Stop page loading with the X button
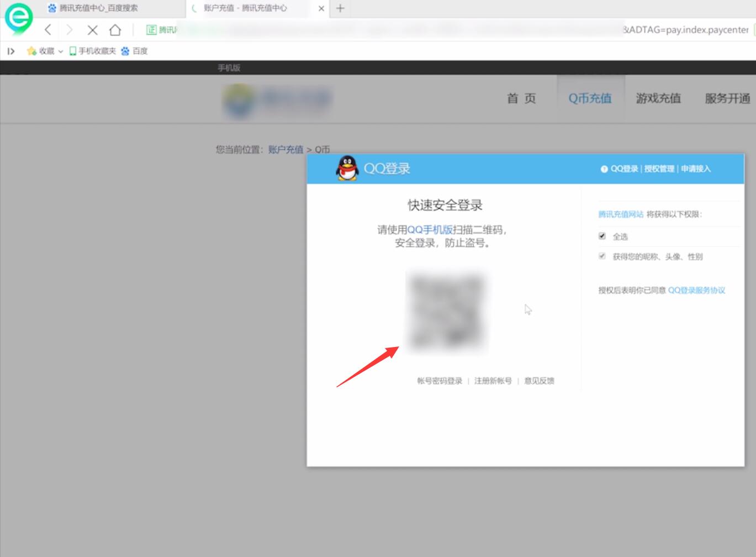756x557 pixels. (x=92, y=30)
